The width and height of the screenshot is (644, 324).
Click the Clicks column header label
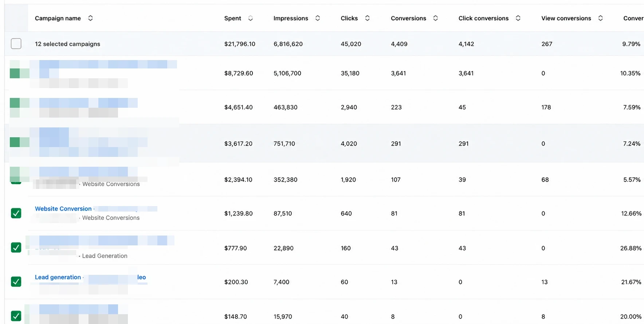(x=349, y=18)
